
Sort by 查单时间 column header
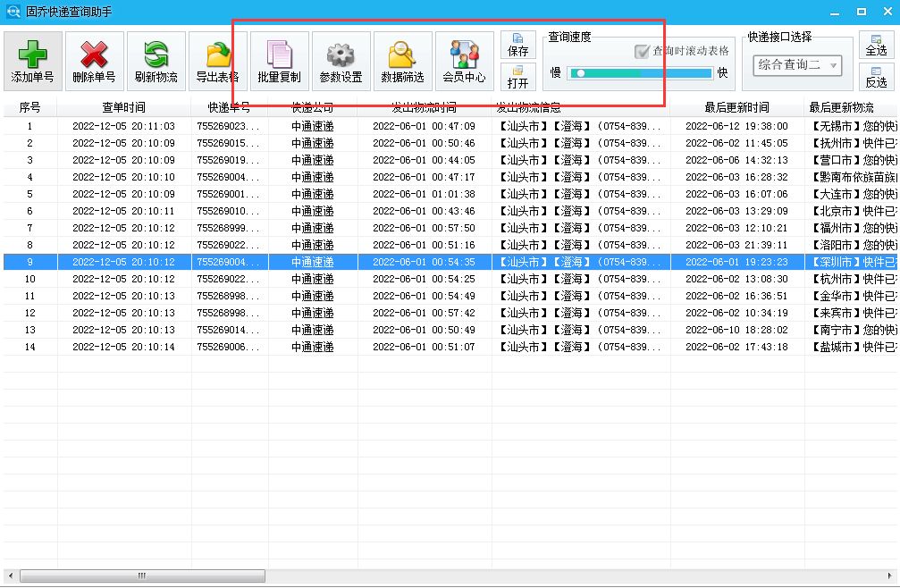(123, 107)
